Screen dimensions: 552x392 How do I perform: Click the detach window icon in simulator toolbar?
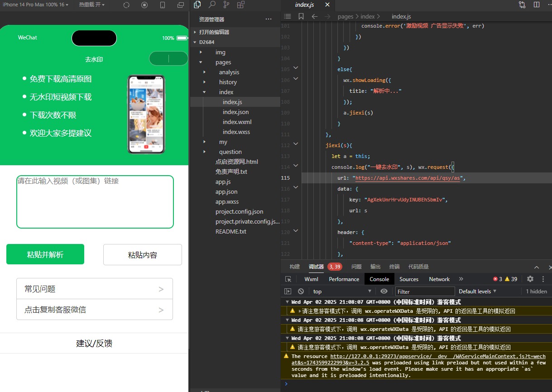pos(181,5)
